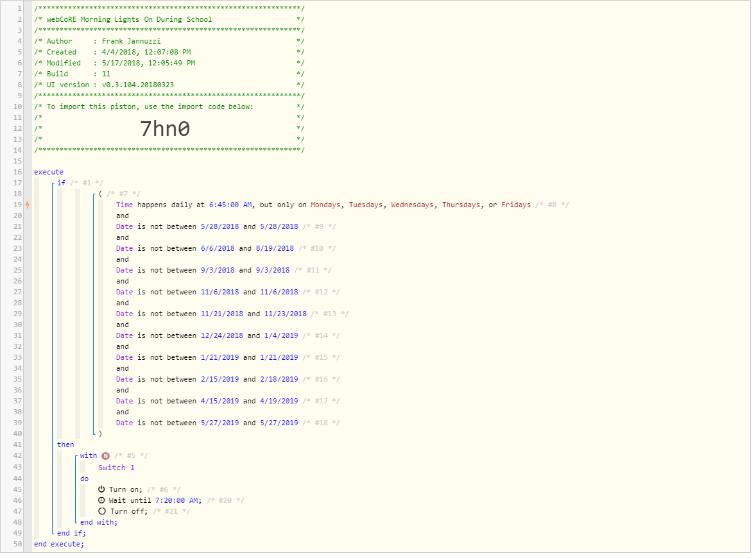756x558 pixels.
Task: Click the 1/4/2019 end date
Action: (281, 336)
